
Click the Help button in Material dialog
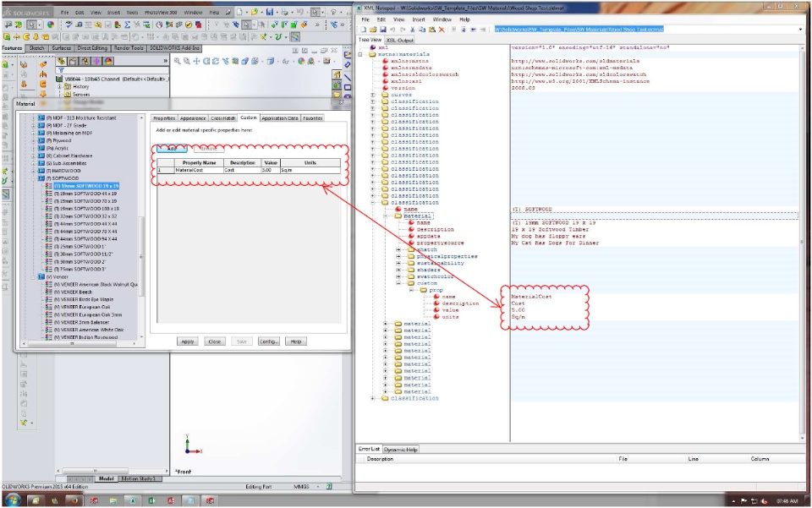coord(296,341)
